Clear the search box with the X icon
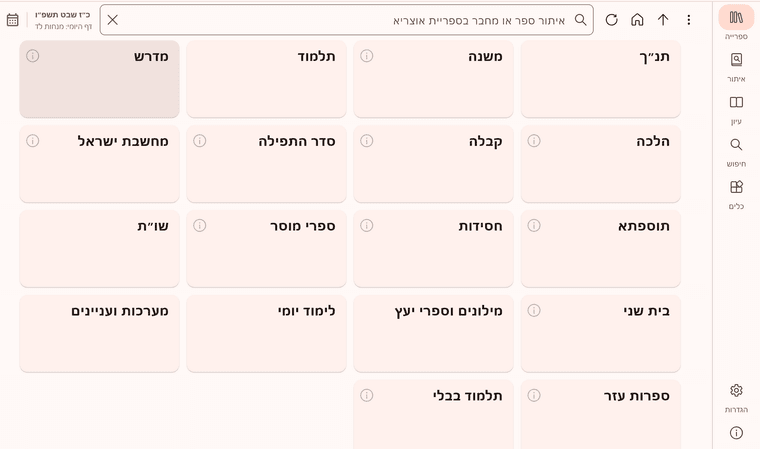This screenshot has height=449, width=760. pyautogui.click(x=113, y=20)
